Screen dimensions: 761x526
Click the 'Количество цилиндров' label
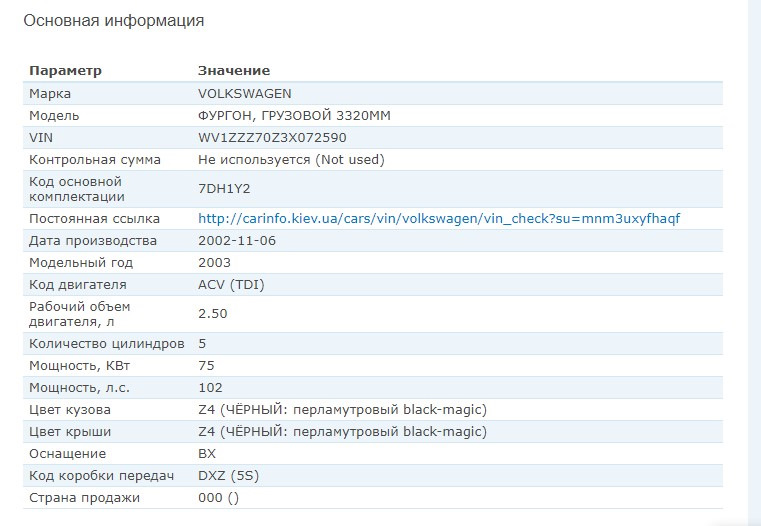point(107,344)
